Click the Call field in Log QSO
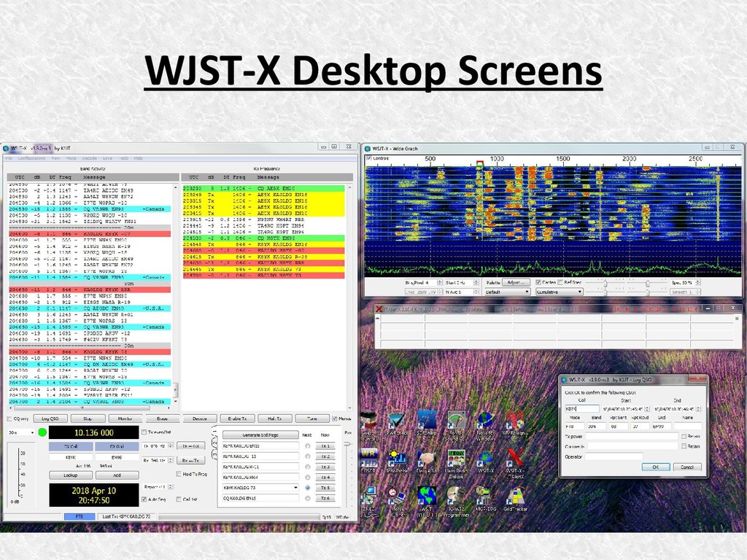The width and height of the screenshot is (747, 560). (581, 409)
